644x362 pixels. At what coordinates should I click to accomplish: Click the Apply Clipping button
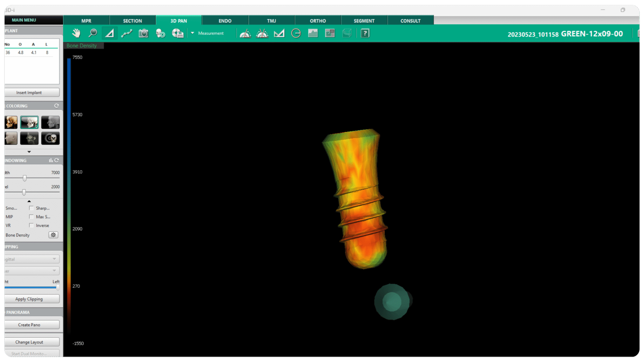(x=32, y=299)
